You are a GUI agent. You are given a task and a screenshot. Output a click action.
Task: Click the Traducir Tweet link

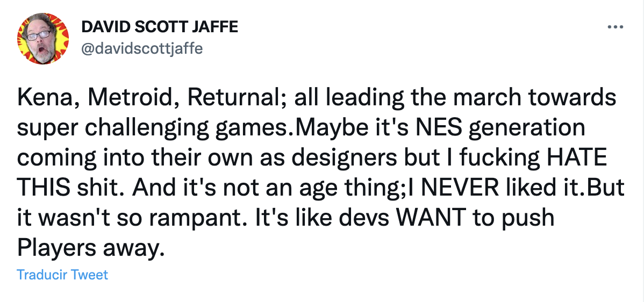point(62,275)
